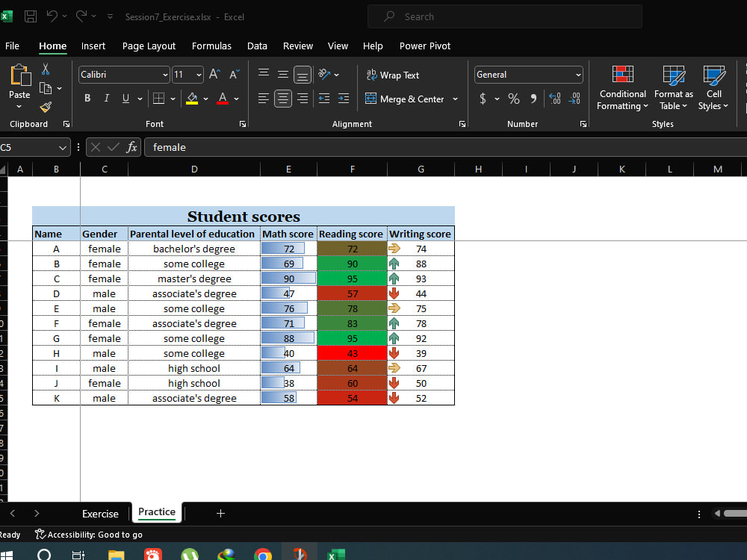Open the General number format dropdown
This screenshot has height=560, width=747.
(578, 75)
